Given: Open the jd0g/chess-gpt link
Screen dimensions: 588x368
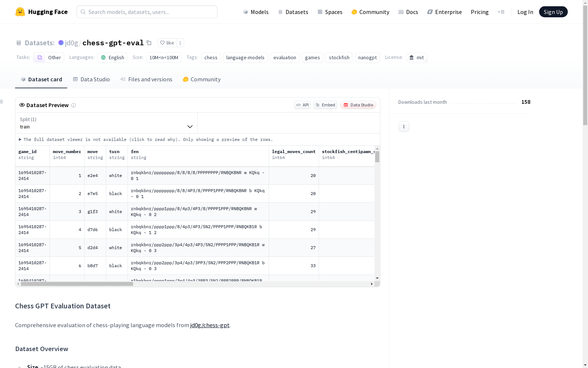Looking at the screenshot, I should click(x=210, y=325).
